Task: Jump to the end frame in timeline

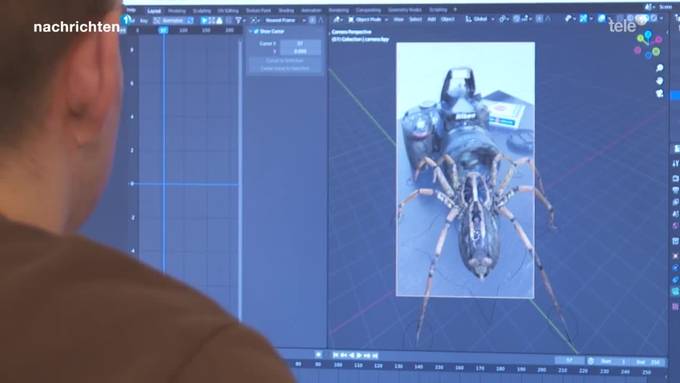Action: (x=376, y=355)
